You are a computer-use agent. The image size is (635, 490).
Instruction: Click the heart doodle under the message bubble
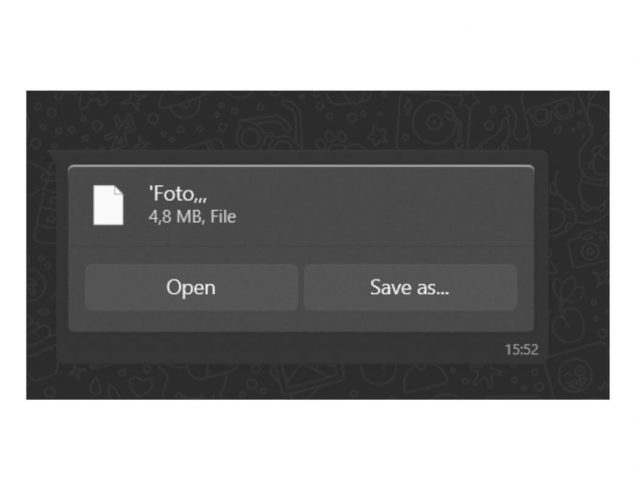pos(141,385)
